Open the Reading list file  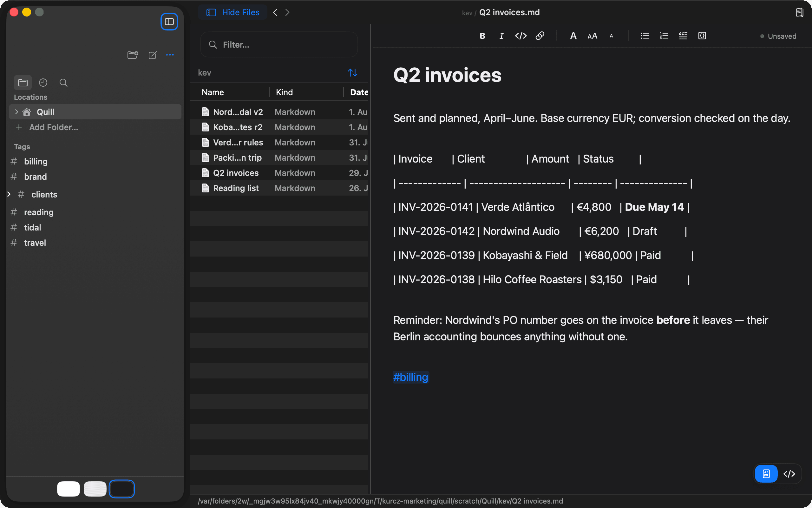279,188
